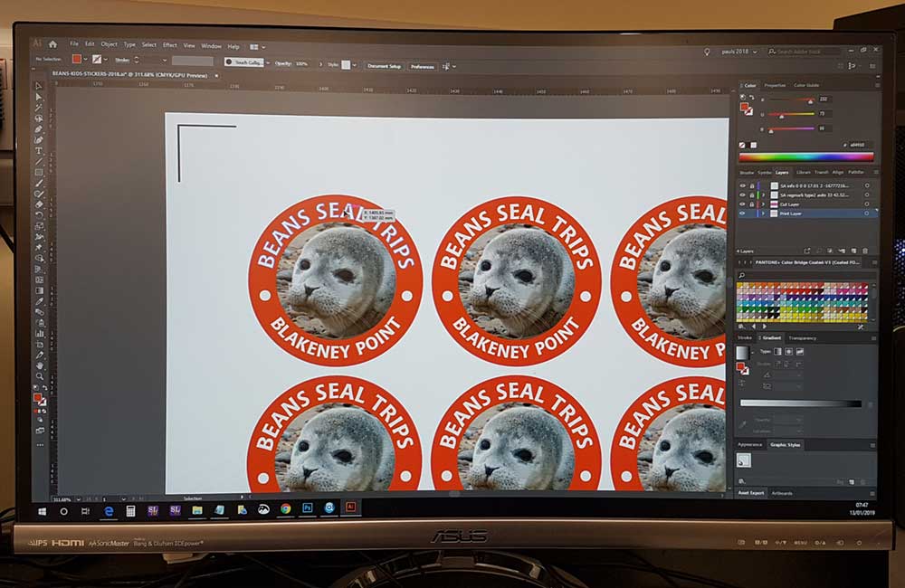The height and width of the screenshot is (588, 905).
Task: Open the brush definition dropdown
Action: 268,62
